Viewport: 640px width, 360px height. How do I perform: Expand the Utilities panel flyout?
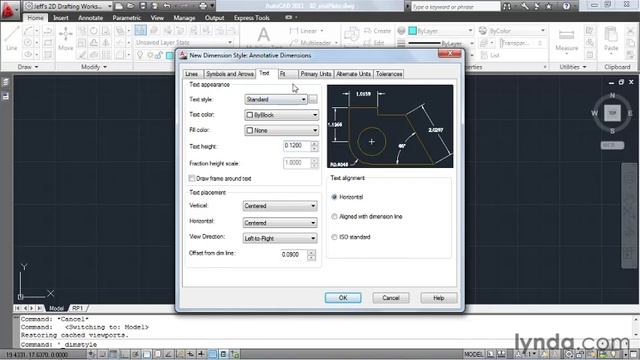572,67
